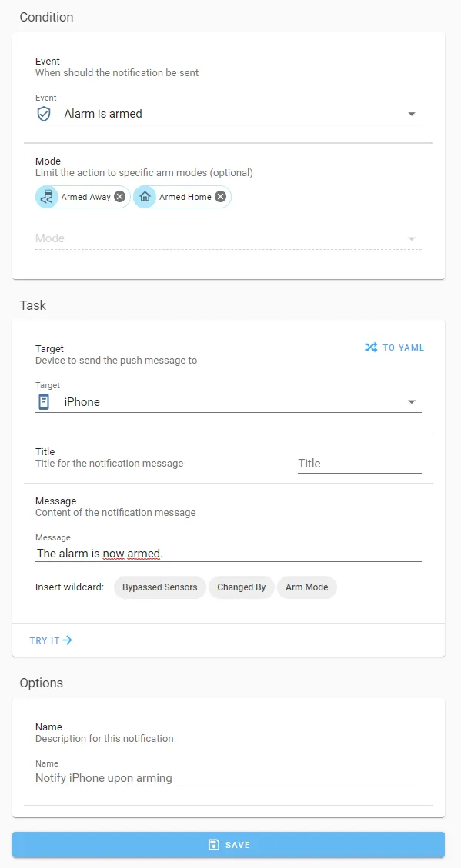Click the Armed Away walking person icon
The height and width of the screenshot is (868, 461).
[46, 197]
